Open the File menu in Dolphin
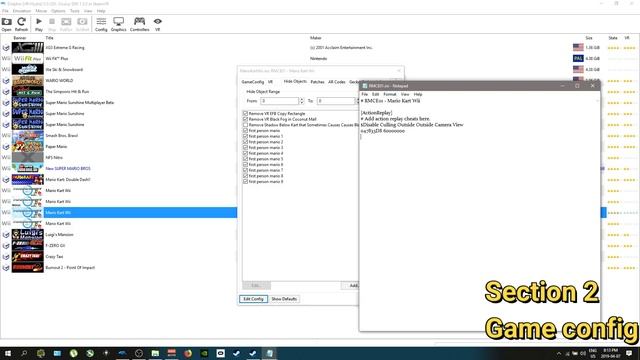 [x=5, y=11]
